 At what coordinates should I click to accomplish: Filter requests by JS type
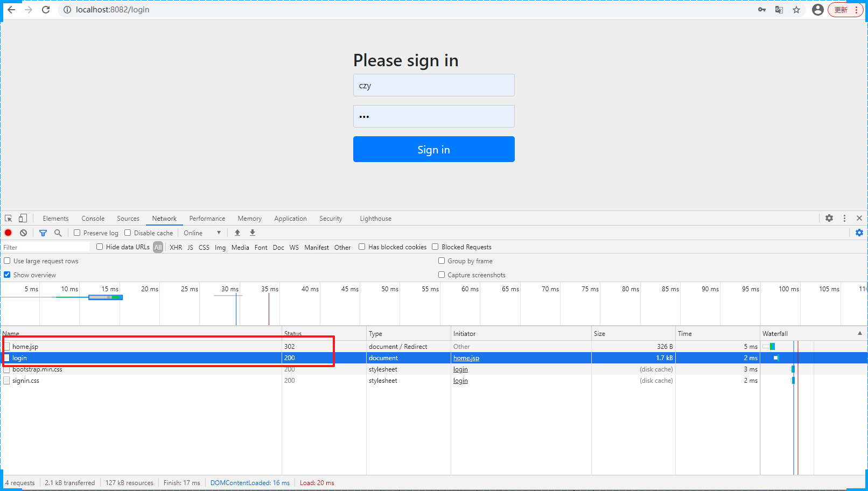[x=190, y=247]
